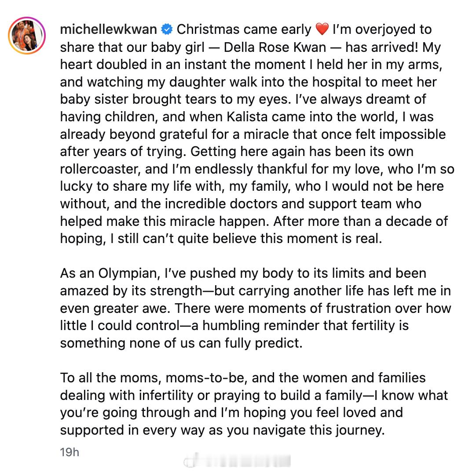476x472 pixels.
Task: Click the phrase "Getting here again"
Action: (x=247, y=152)
